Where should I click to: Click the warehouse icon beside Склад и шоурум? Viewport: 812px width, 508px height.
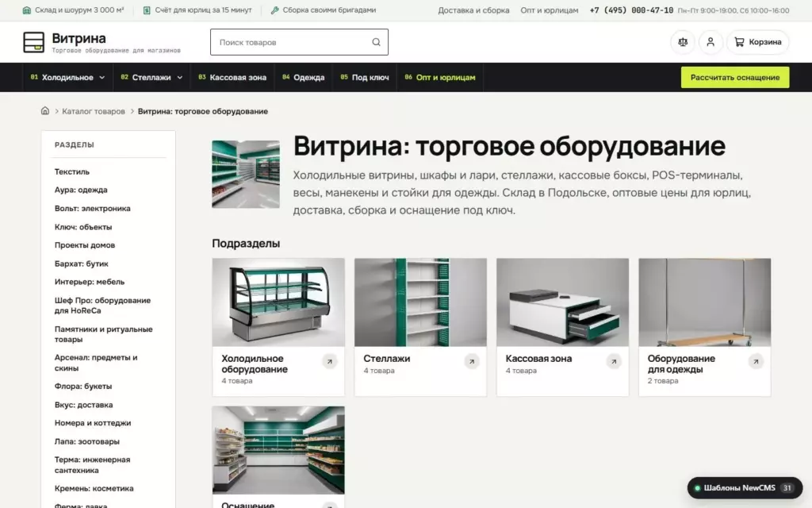(27, 10)
